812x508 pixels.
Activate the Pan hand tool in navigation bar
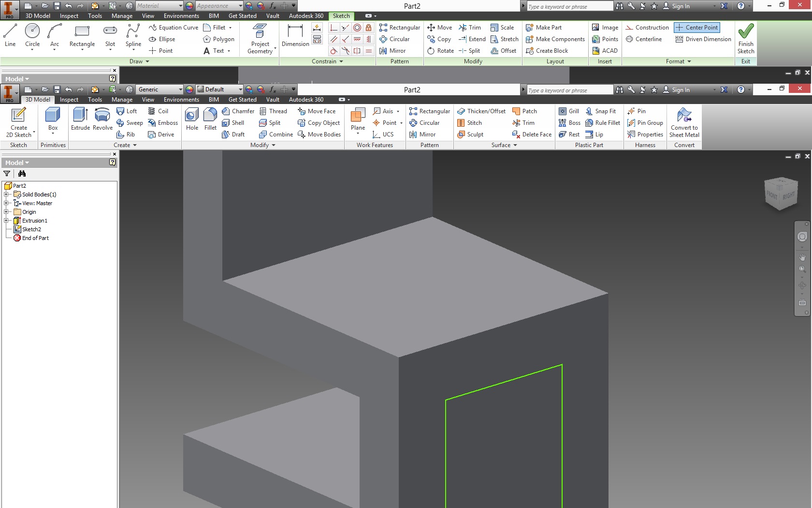pos(802,257)
